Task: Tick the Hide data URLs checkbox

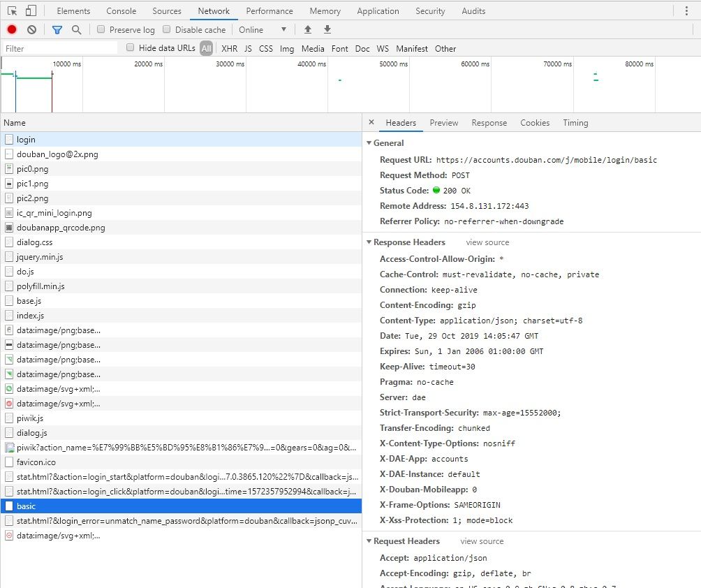Action: [130, 47]
